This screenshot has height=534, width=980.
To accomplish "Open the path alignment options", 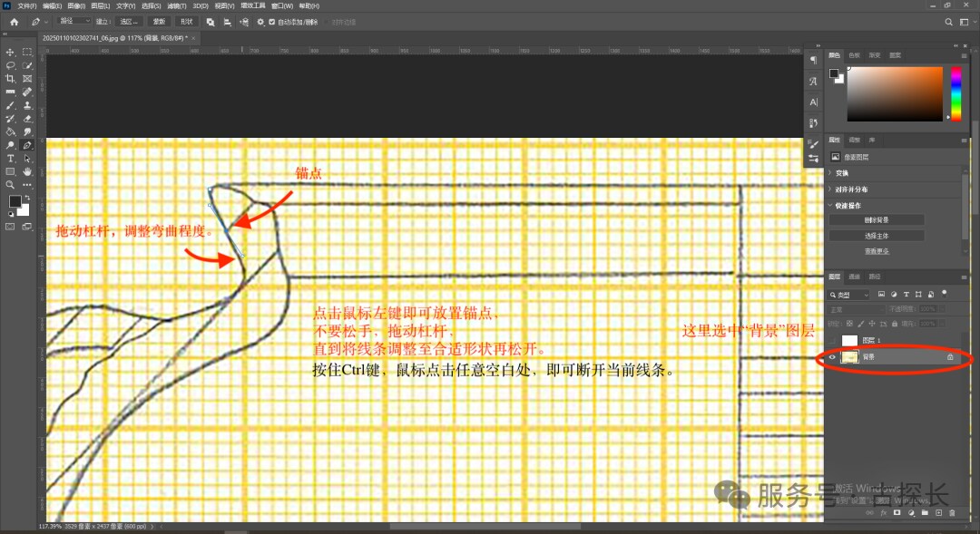I will click(227, 22).
